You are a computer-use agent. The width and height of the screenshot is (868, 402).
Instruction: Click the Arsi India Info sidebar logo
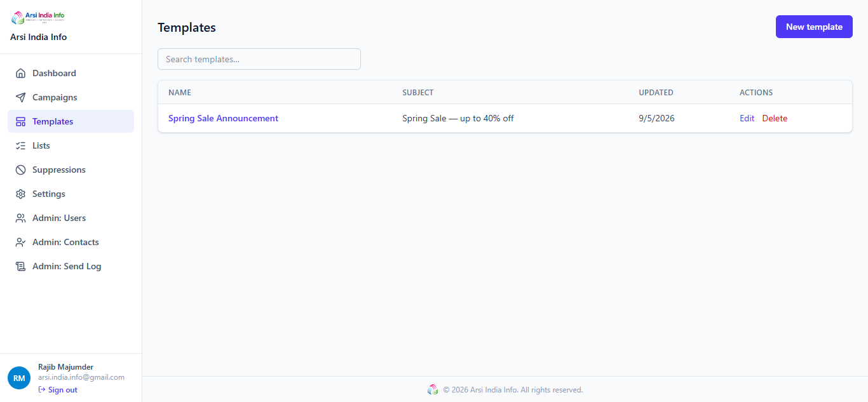click(x=38, y=17)
